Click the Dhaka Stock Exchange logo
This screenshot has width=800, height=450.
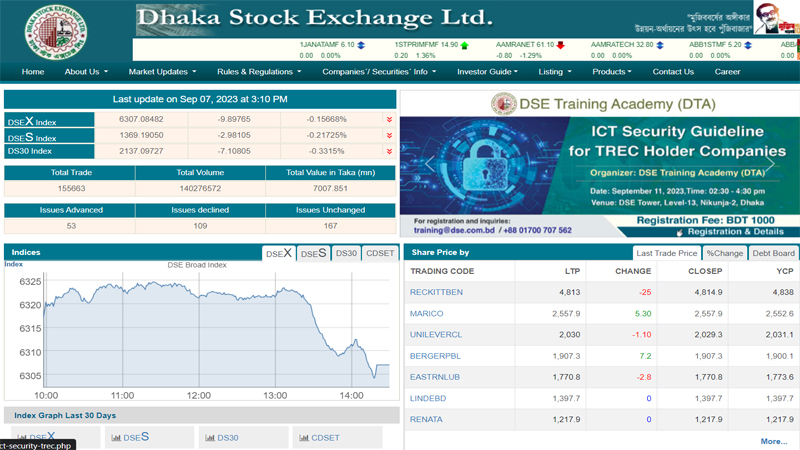[65, 31]
